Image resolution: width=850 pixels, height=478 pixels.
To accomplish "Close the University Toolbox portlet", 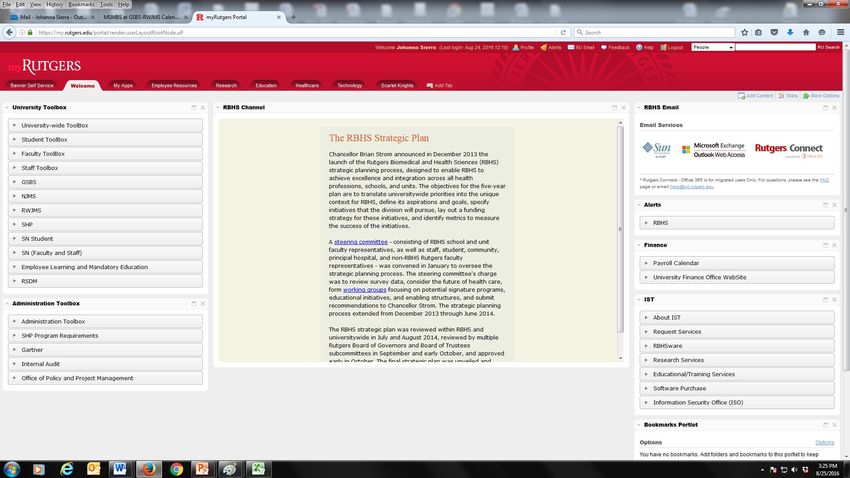I will (x=203, y=107).
